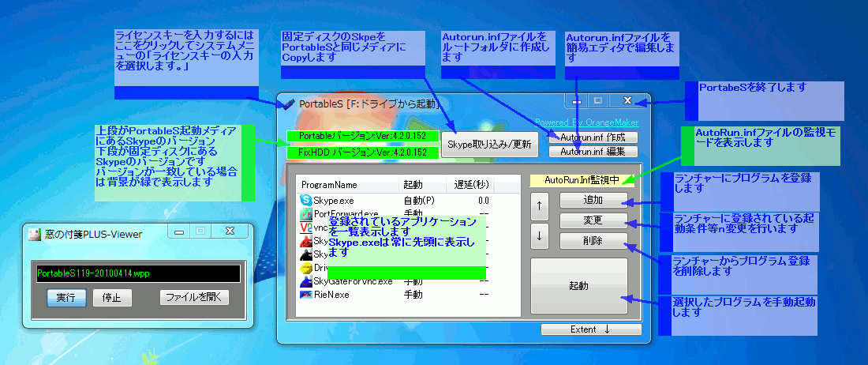Image resolution: width=868 pixels, height=365 pixels.
Task: Click Skype取り込み/更新 button
Action: click(x=489, y=145)
